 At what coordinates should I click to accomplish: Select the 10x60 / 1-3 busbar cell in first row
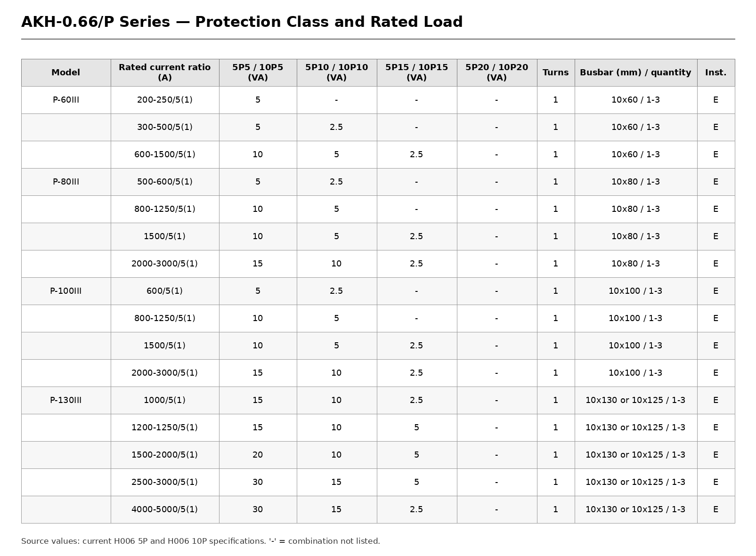636,100
